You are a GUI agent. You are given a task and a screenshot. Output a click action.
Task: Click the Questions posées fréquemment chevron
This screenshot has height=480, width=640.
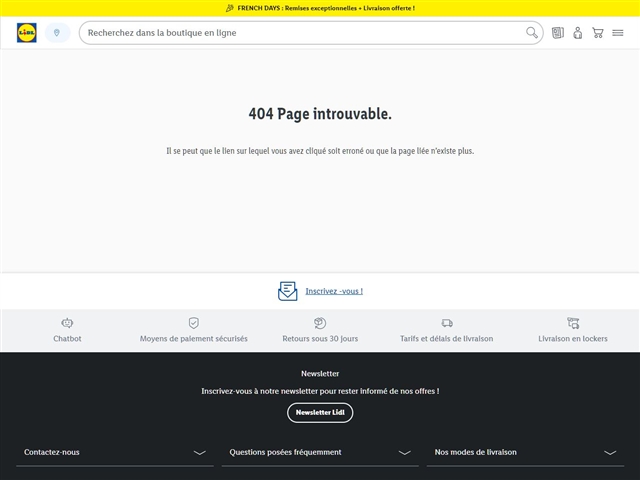pyautogui.click(x=404, y=453)
